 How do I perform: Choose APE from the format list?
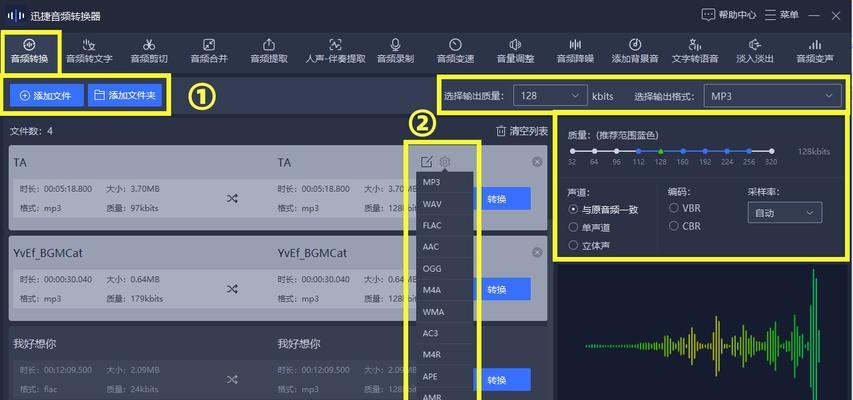[444, 377]
